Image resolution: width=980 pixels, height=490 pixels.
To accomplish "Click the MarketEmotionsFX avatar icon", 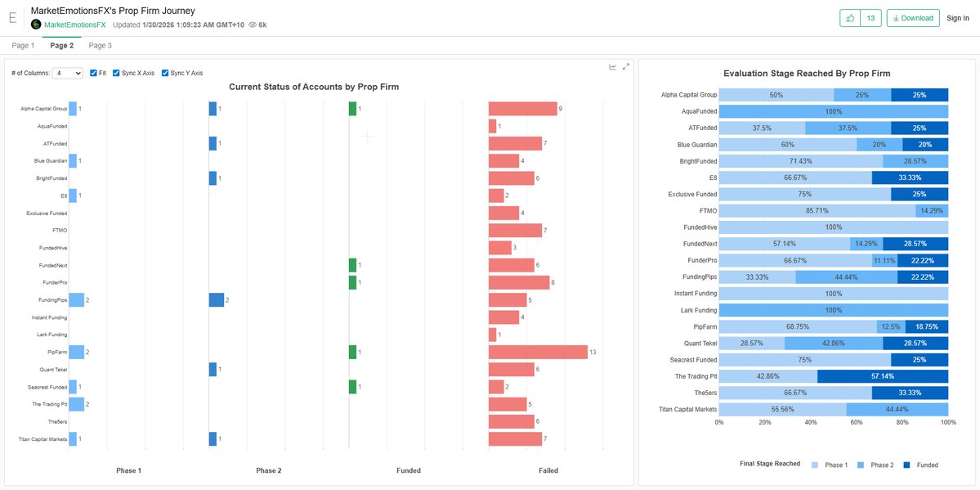I will 34,25.
